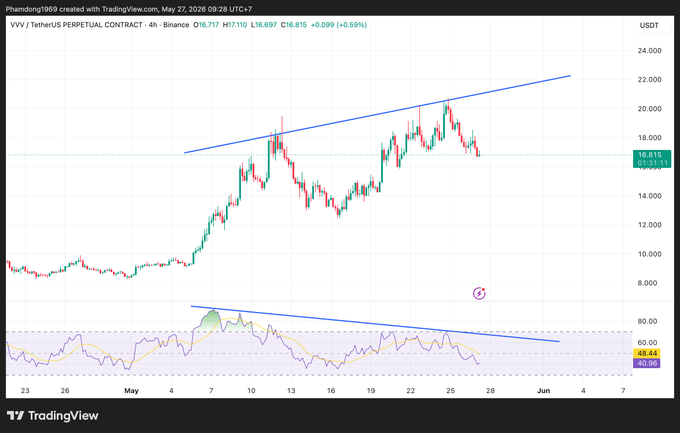Click the RSI value label 40.96
The height and width of the screenshot is (433, 680).
tap(647, 363)
